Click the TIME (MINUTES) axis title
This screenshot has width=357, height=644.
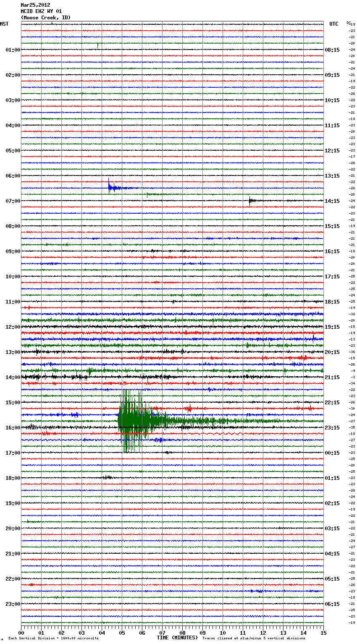pyautogui.click(x=177, y=638)
